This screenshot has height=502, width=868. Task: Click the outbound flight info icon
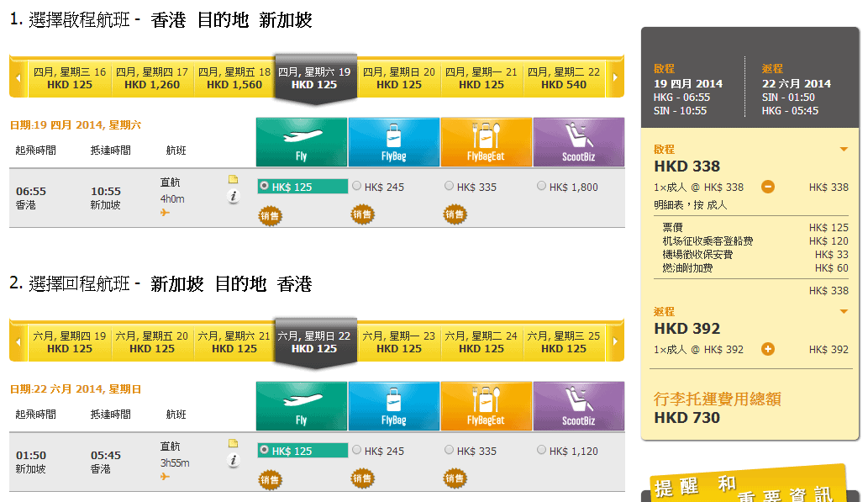click(x=234, y=196)
